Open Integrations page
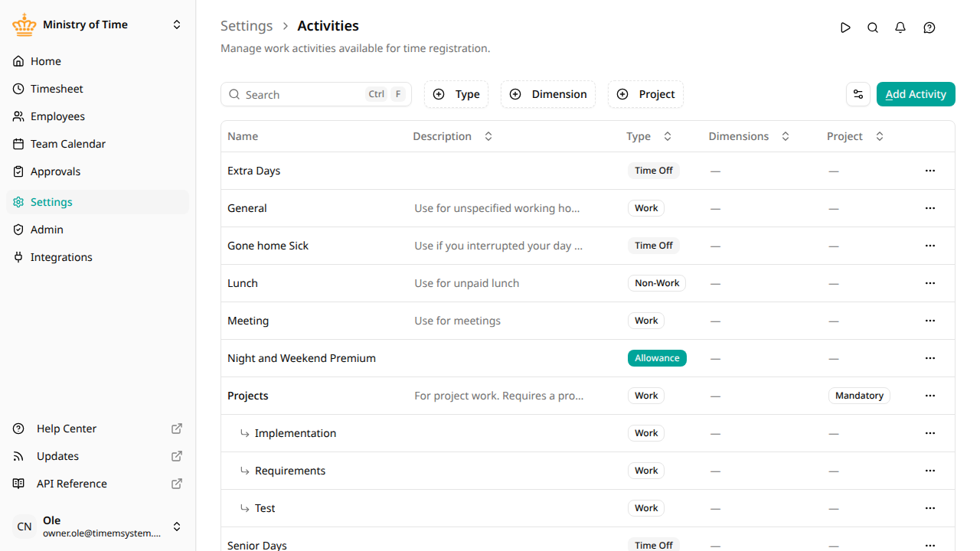 [x=97, y=257]
